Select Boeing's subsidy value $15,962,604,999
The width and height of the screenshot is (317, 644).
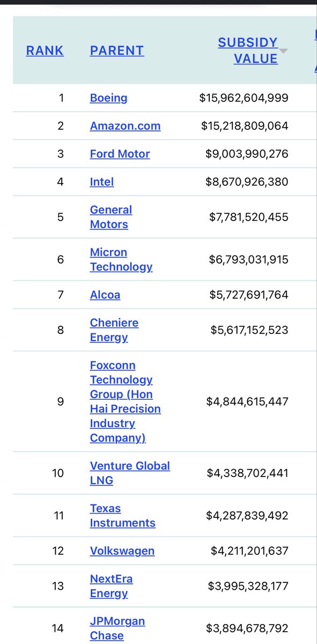[244, 98]
